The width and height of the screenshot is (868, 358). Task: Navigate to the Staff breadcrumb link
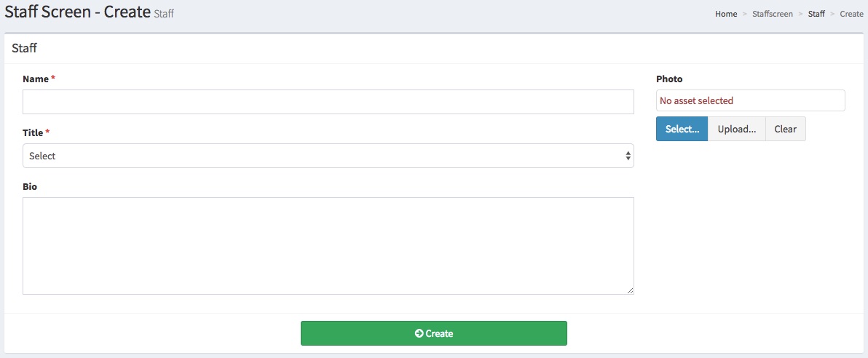(816, 14)
